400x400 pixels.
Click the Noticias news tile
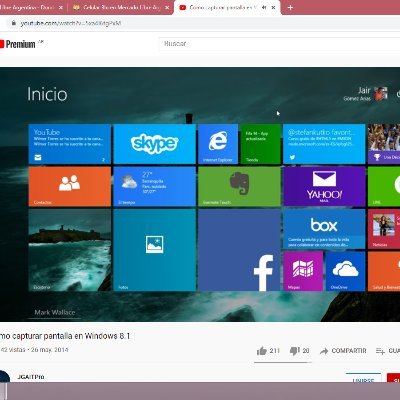(x=384, y=229)
